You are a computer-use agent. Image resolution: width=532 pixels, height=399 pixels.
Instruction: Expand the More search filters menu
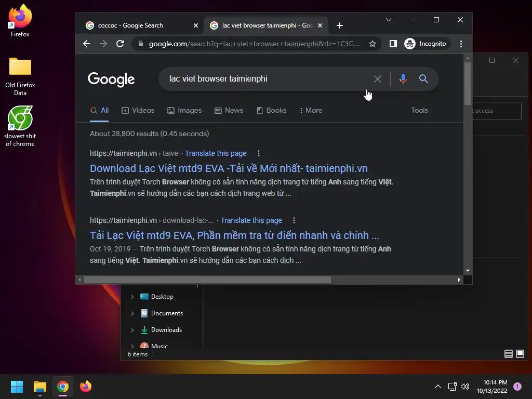tap(311, 111)
